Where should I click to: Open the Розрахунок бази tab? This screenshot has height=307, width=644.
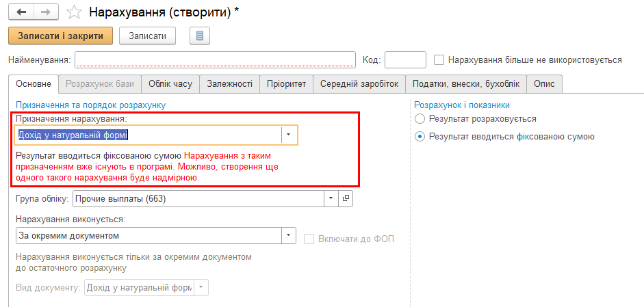100,84
